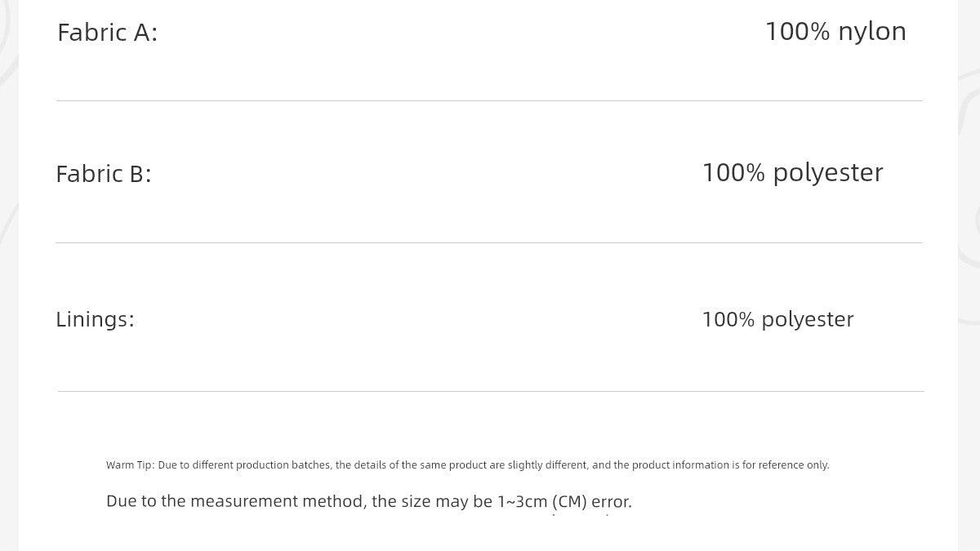Screen dimensions: 980x551
Task: Click "Due to the measurement method" phrase
Action: pyautogui.click(x=236, y=501)
